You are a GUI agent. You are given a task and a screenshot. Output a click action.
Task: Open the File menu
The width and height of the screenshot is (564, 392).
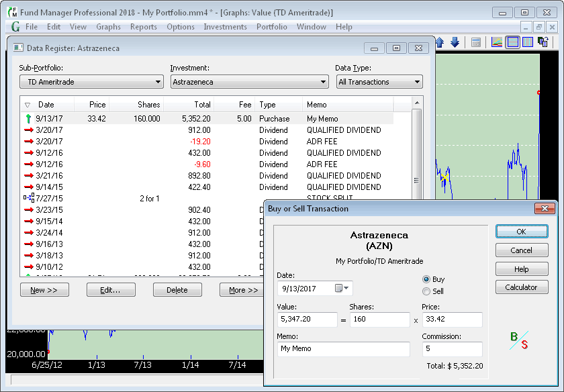click(x=32, y=27)
